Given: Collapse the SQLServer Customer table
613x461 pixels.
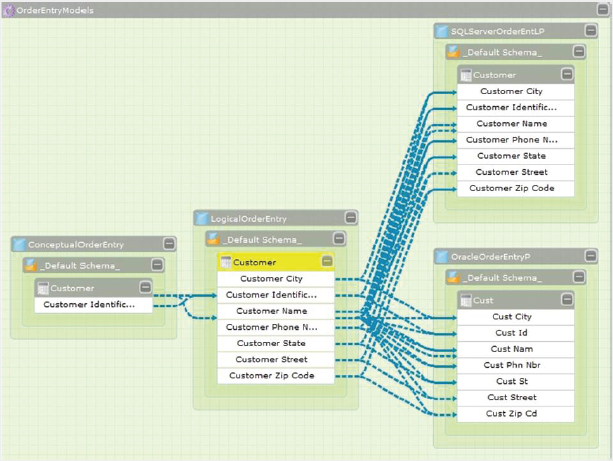Looking at the screenshot, I should 567,74.
